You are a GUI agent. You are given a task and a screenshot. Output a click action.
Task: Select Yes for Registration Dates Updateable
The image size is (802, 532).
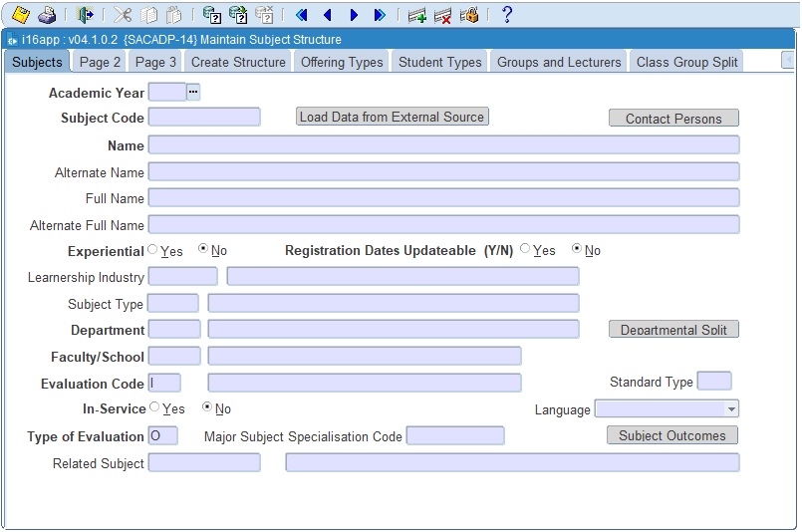(525, 250)
